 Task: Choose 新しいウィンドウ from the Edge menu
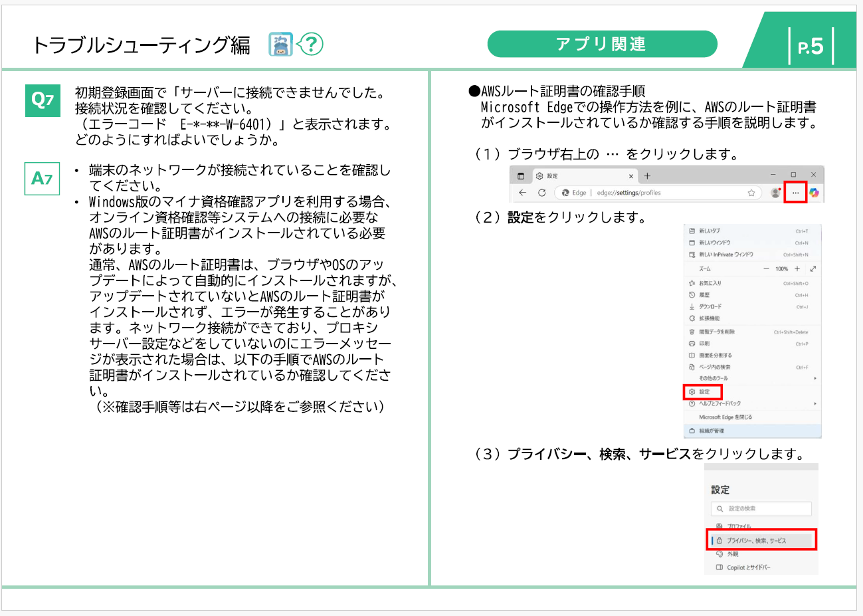point(753,243)
